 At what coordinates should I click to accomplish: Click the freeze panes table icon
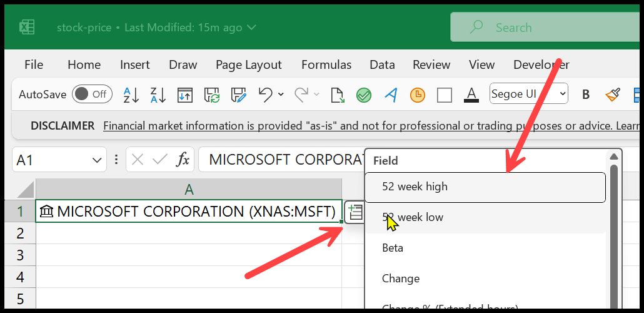point(185,95)
